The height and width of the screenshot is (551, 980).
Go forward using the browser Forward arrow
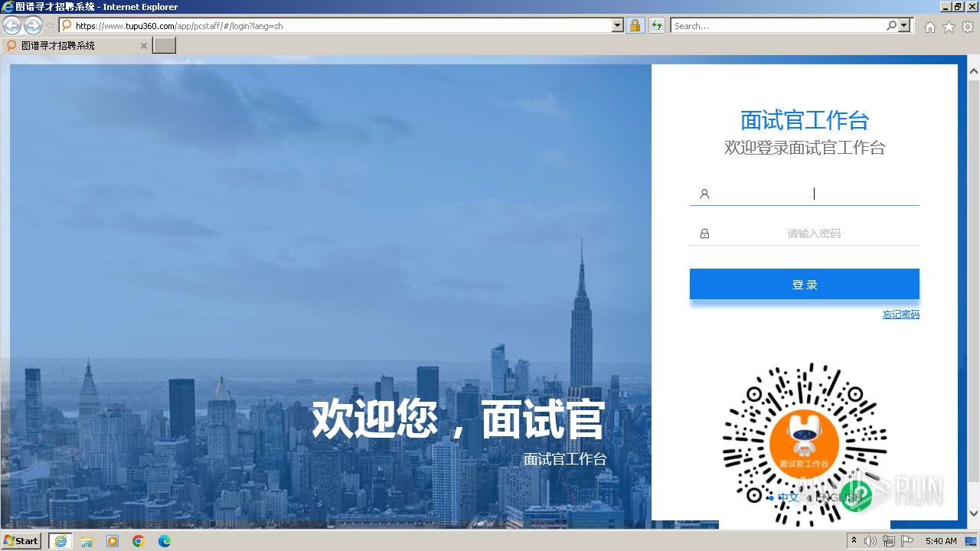pyautogui.click(x=33, y=25)
